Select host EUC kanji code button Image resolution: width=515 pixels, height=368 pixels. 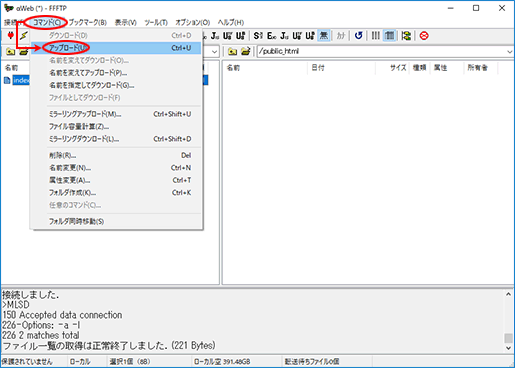click(271, 35)
